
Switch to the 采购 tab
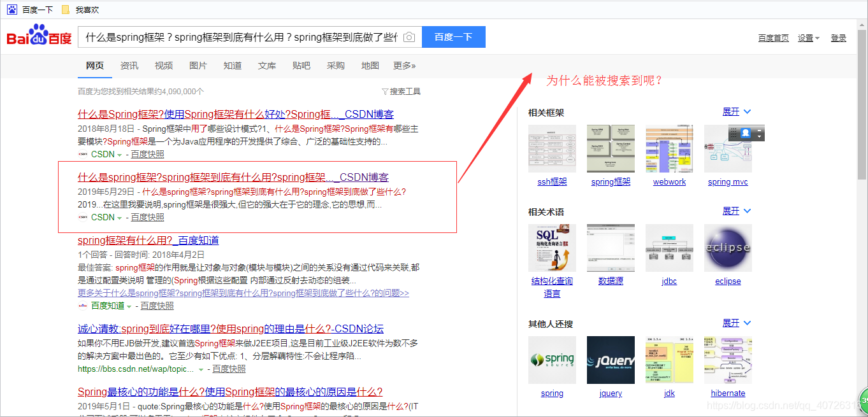pos(336,66)
